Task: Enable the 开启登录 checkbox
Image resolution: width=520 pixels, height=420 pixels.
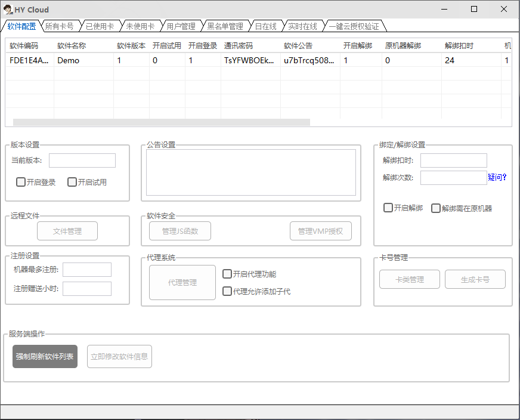Action: click(21, 183)
